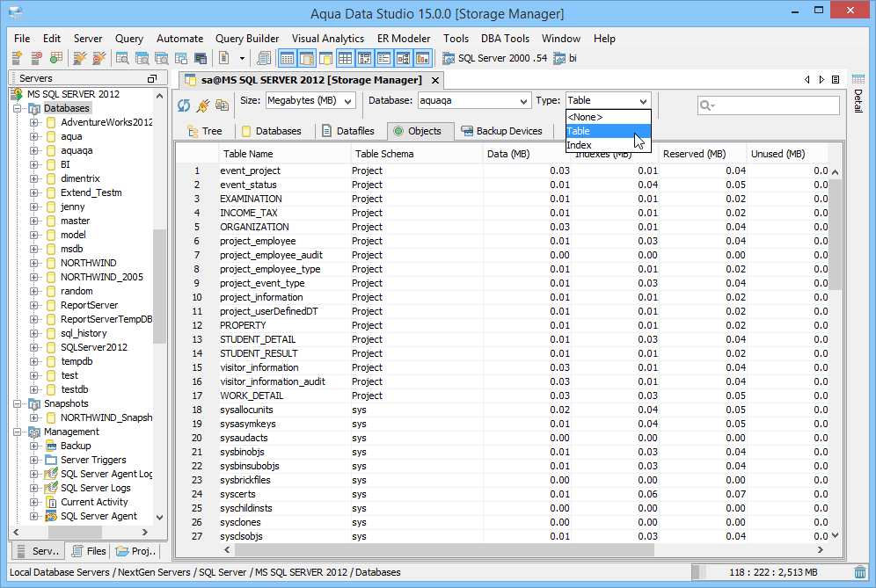This screenshot has width=876, height=588.
Task: Toggle the first highlighted grid view button
Action: [x=287, y=58]
